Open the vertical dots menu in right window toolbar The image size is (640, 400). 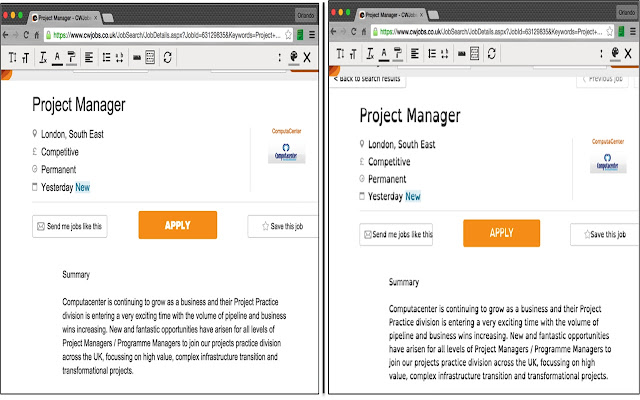point(601,53)
